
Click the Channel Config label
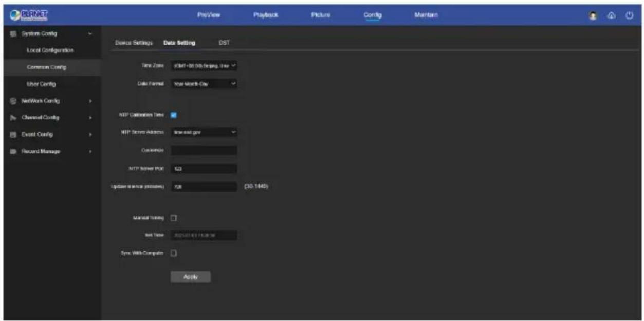40,118
